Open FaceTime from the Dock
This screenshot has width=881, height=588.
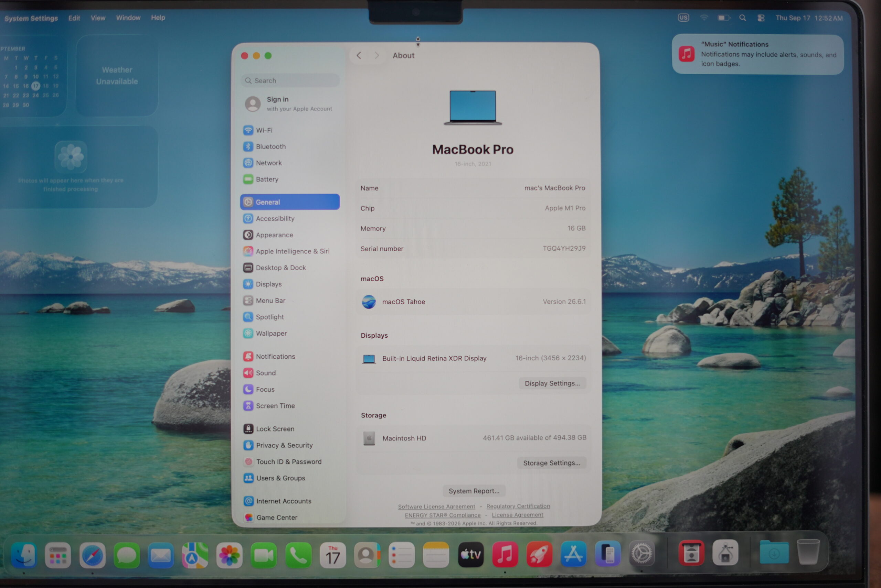pos(263,555)
